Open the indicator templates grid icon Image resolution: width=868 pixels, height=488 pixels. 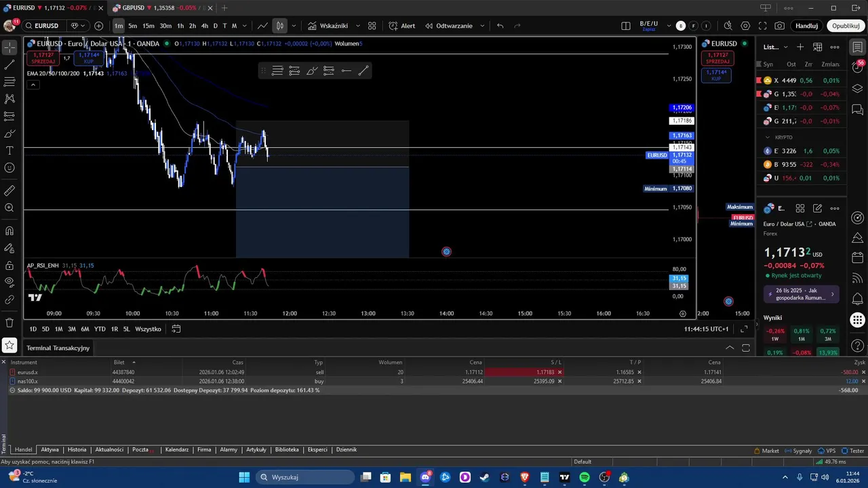372,26
